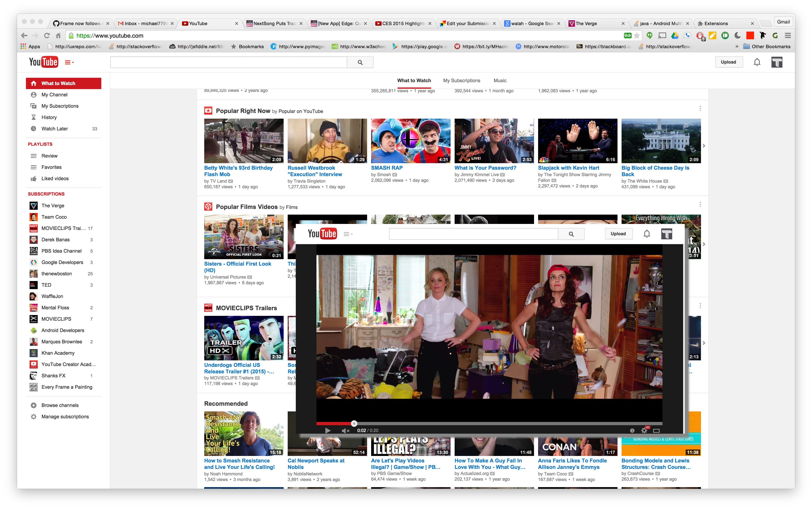812x509 pixels.
Task: Open the player settings gear
Action: 644,431
